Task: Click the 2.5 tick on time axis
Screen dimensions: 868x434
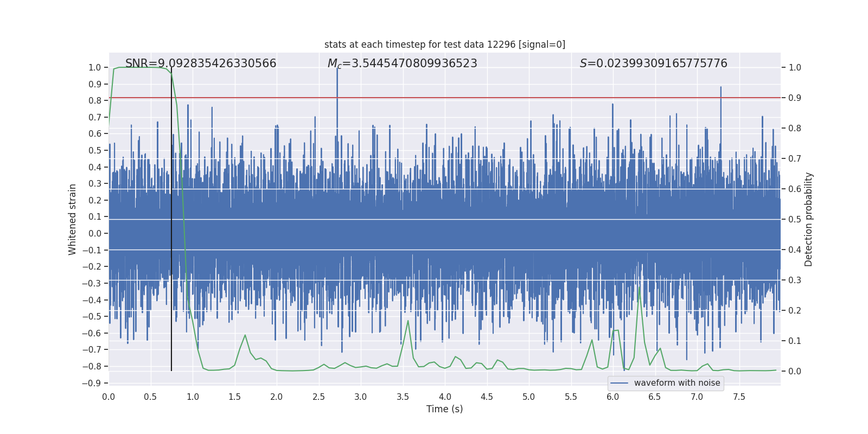Action: point(318,397)
